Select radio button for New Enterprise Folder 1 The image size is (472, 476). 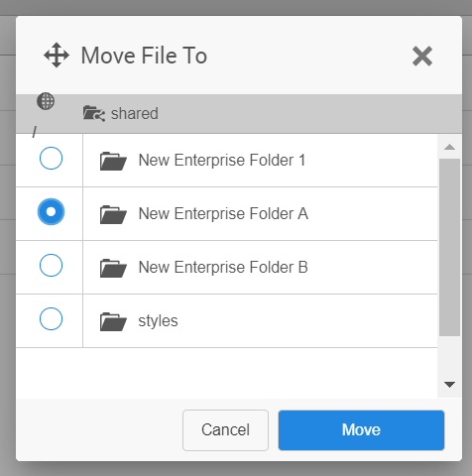tap(51, 159)
